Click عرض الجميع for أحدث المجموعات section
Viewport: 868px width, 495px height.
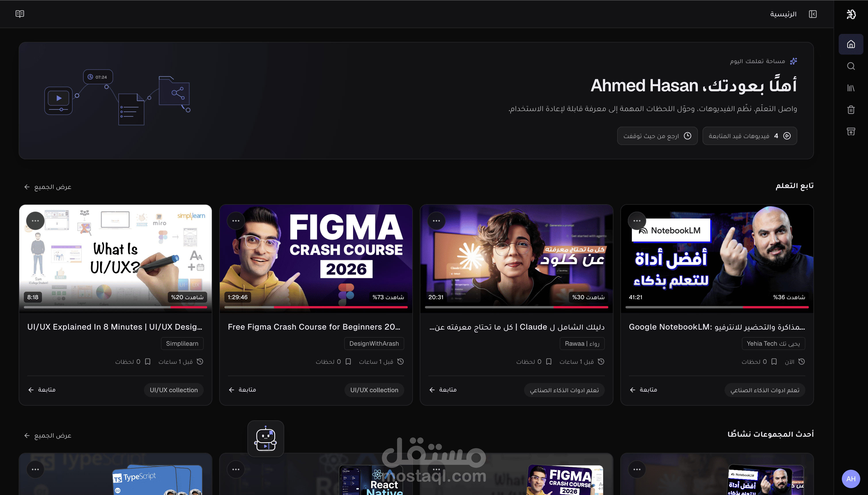click(48, 436)
